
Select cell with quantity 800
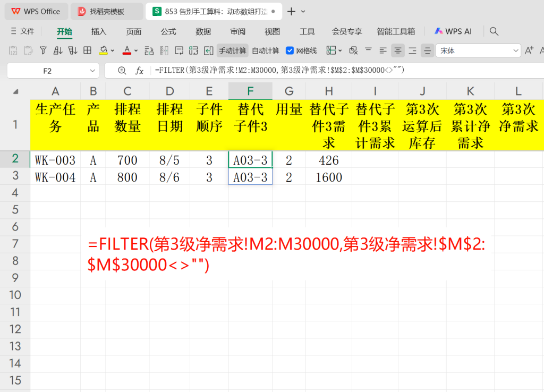[127, 177]
